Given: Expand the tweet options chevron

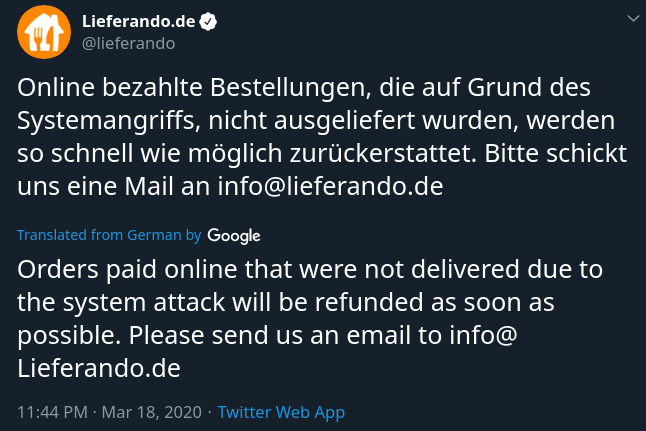Looking at the screenshot, I should 633,19.
